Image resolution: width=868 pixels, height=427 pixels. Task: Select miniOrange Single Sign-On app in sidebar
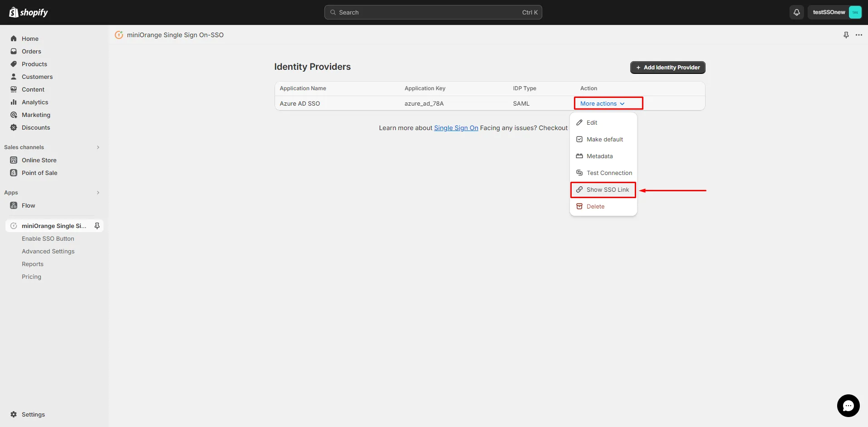pos(54,226)
